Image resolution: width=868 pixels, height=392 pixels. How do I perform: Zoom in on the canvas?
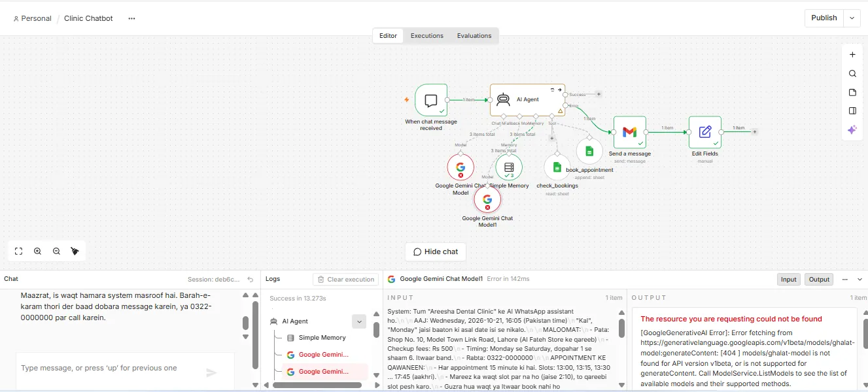coord(37,251)
